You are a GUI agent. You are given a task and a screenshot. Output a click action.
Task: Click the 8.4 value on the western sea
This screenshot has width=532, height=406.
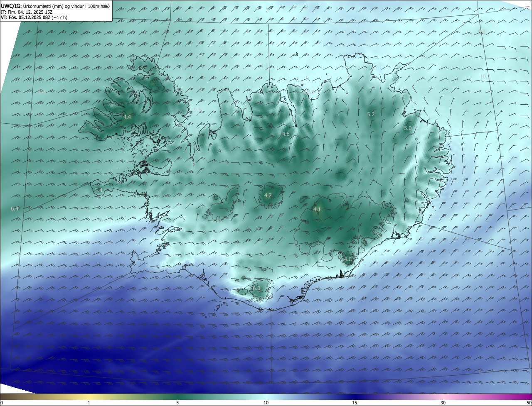[42, 93]
